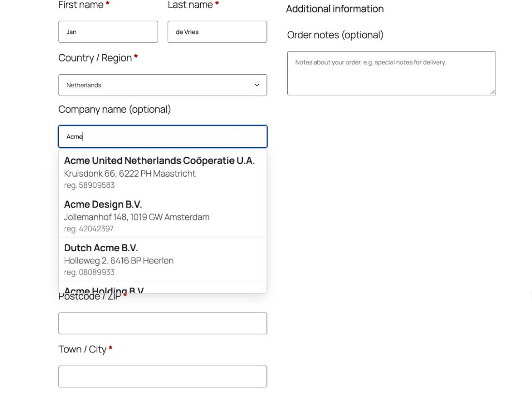Screen dimensions: 532x394
Task: Click the Town / City input field
Action: [163, 377]
